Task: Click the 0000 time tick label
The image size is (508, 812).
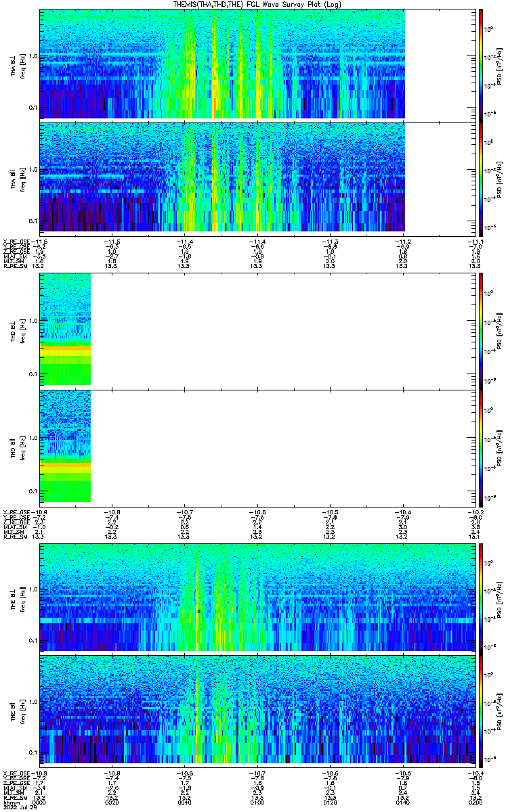Action: (40, 803)
